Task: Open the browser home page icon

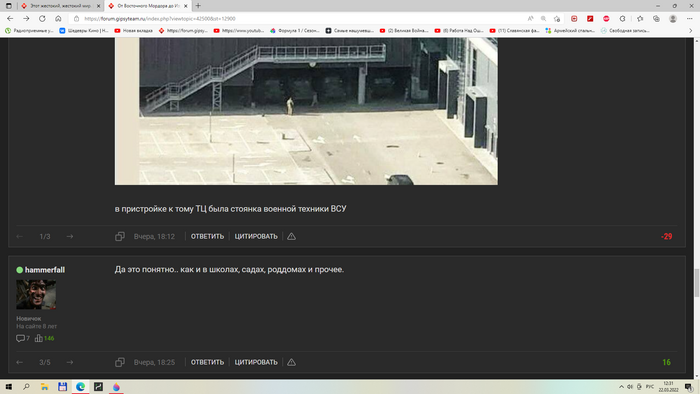Action: (58, 19)
